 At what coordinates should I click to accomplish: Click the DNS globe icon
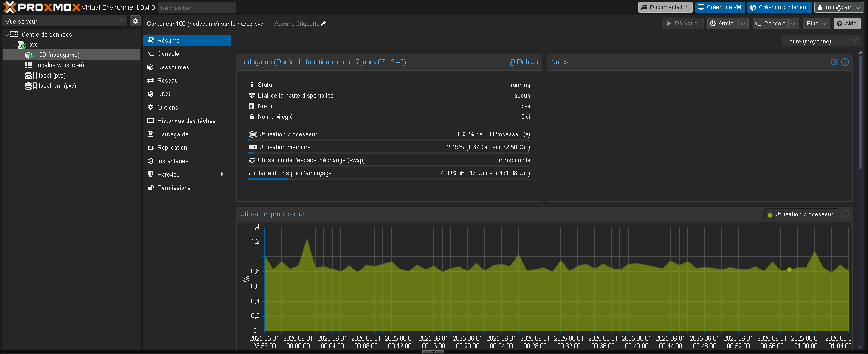151,94
